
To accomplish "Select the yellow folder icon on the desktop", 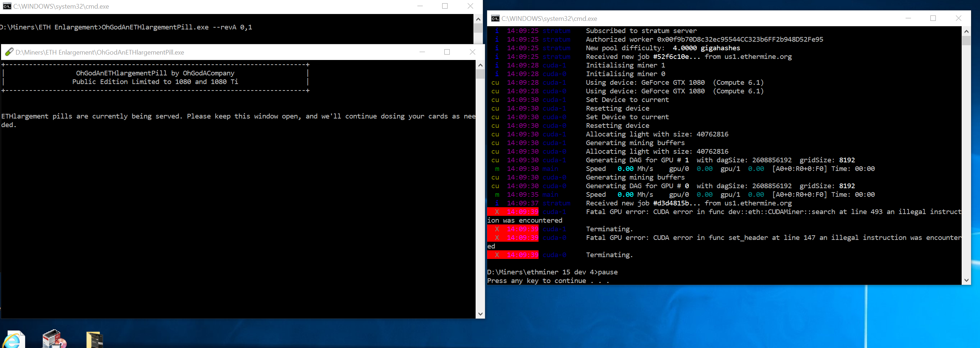I will [x=95, y=340].
